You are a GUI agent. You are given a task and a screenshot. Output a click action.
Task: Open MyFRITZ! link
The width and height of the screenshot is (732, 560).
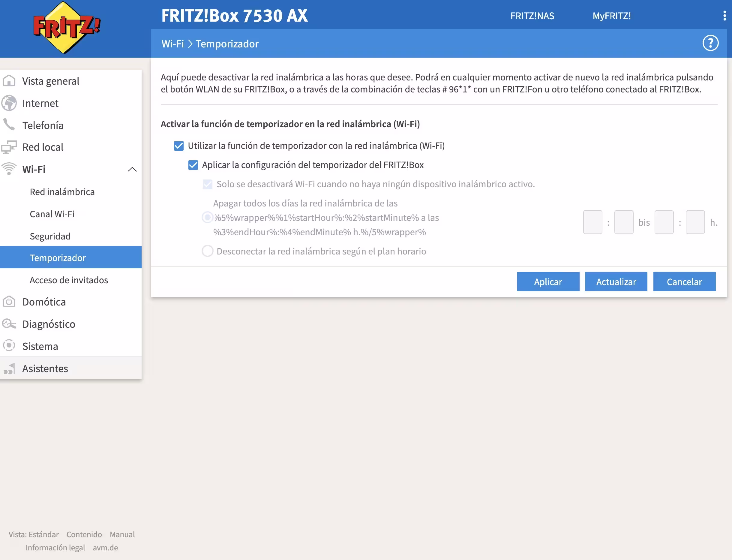click(611, 16)
